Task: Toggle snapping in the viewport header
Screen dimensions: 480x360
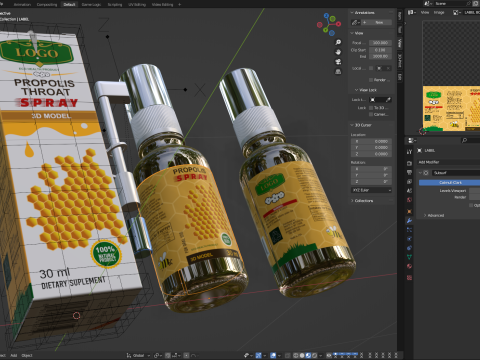Action: pyautogui.click(x=168, y=355)
